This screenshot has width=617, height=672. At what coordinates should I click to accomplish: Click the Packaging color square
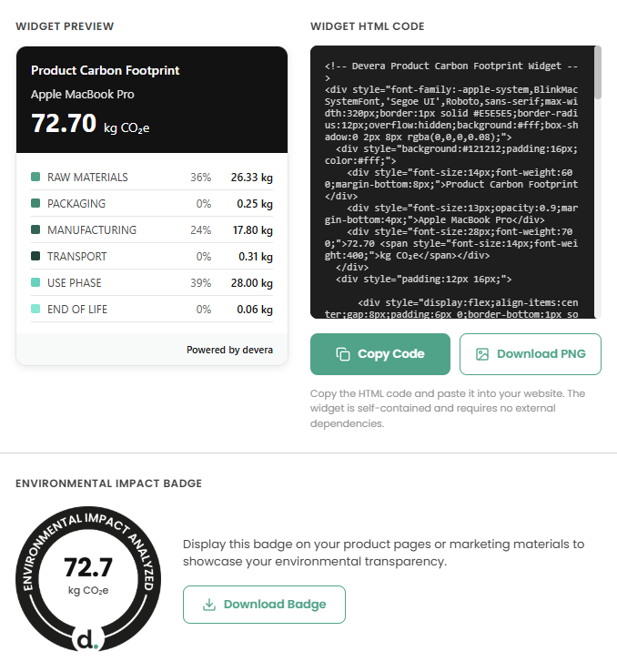pos(35,203)
